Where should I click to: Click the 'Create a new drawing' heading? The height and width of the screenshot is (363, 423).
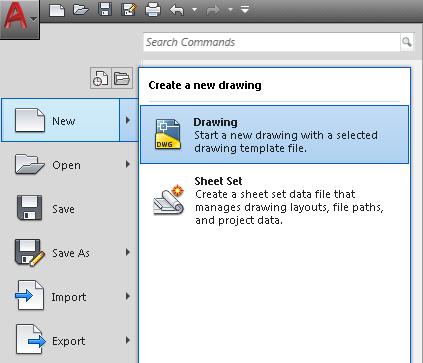(205, 85)
